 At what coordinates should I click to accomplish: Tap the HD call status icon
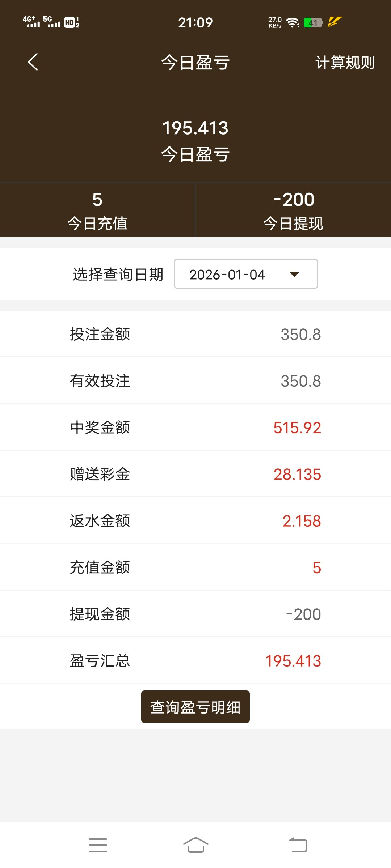coord(72,23)
